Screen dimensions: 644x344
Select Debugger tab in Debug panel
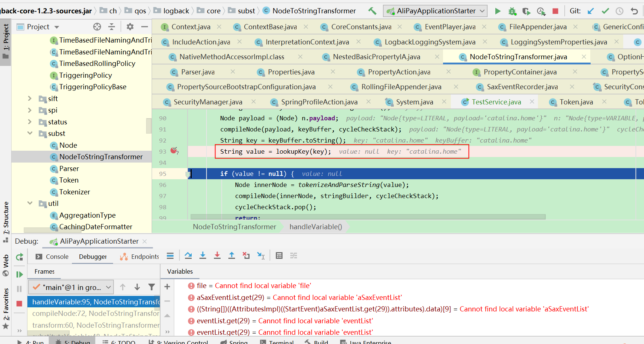[93, 257]
